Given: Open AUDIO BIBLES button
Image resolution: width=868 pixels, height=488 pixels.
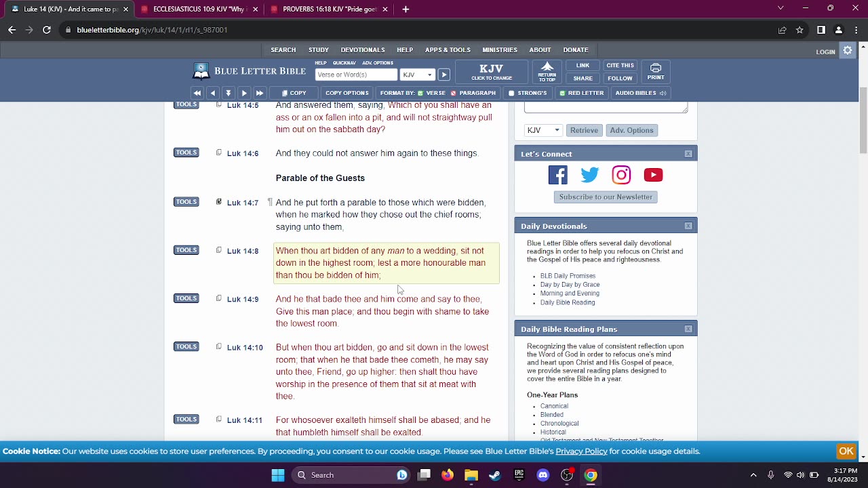Looking at the screenshot, I should (x=641, y=93).
